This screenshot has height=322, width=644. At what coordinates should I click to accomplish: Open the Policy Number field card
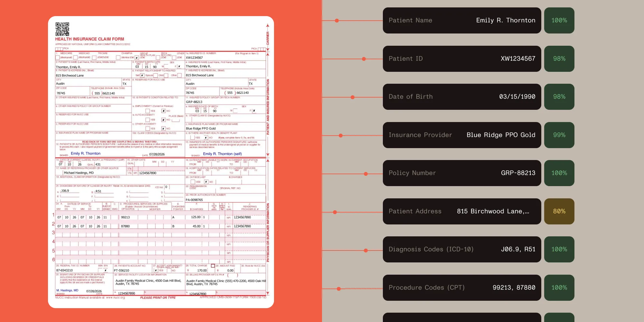(x=462, y=173)
